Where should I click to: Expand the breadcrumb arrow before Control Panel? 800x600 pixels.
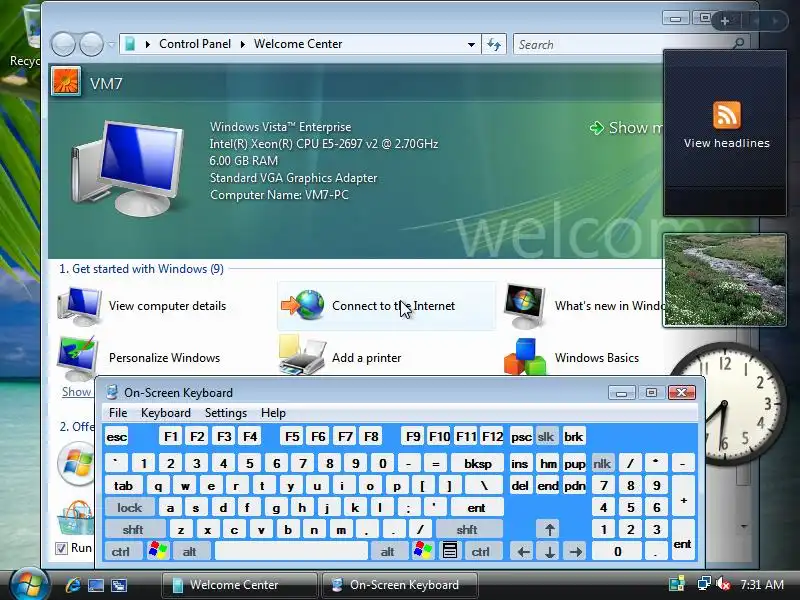(x=147, y=44)
